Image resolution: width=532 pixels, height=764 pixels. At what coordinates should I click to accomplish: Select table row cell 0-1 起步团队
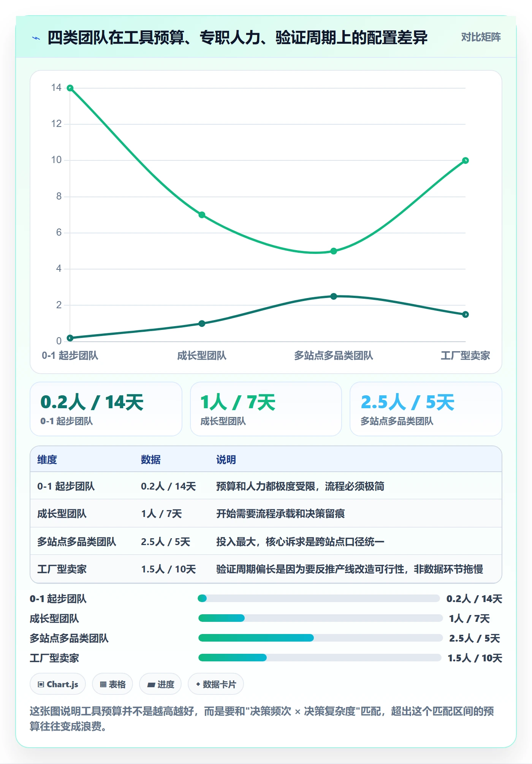[66, 486]
